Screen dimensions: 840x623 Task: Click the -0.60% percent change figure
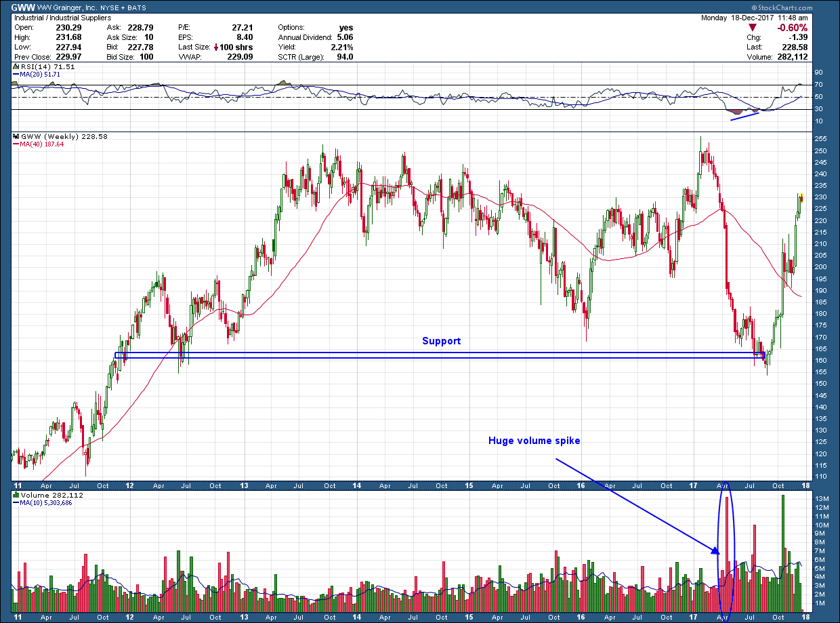point(792,28)
